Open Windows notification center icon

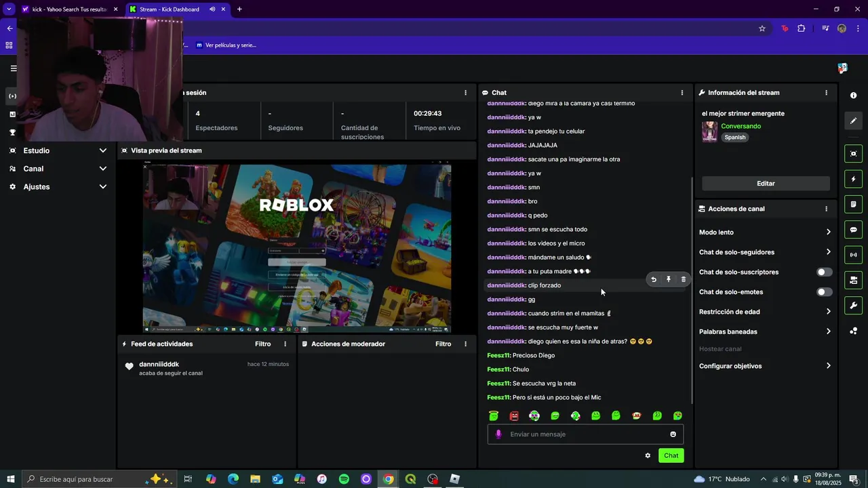tap(854, 479)
